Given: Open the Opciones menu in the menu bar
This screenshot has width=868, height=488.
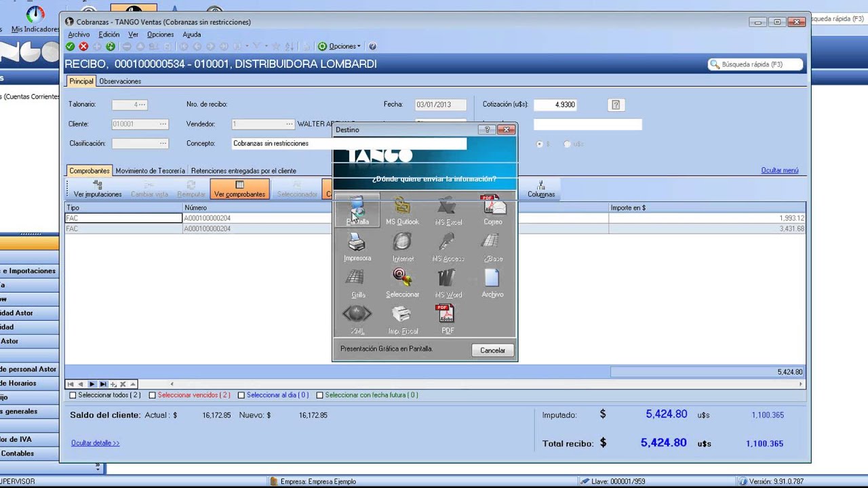Looking at the screenshot, I should tap(161, 35).
